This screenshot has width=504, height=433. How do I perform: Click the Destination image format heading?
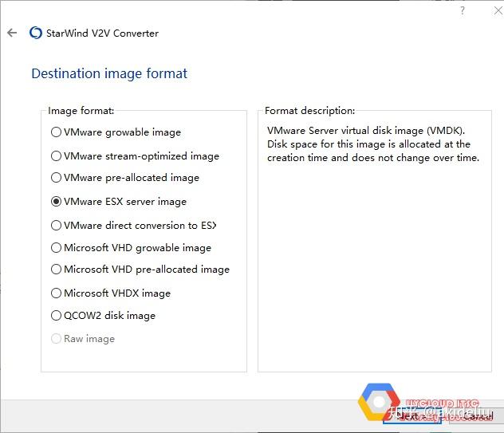pos(109,73)
